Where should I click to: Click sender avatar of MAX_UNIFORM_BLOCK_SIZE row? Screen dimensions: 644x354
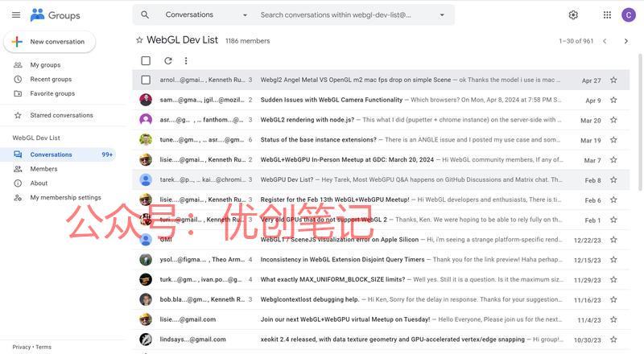146,280
